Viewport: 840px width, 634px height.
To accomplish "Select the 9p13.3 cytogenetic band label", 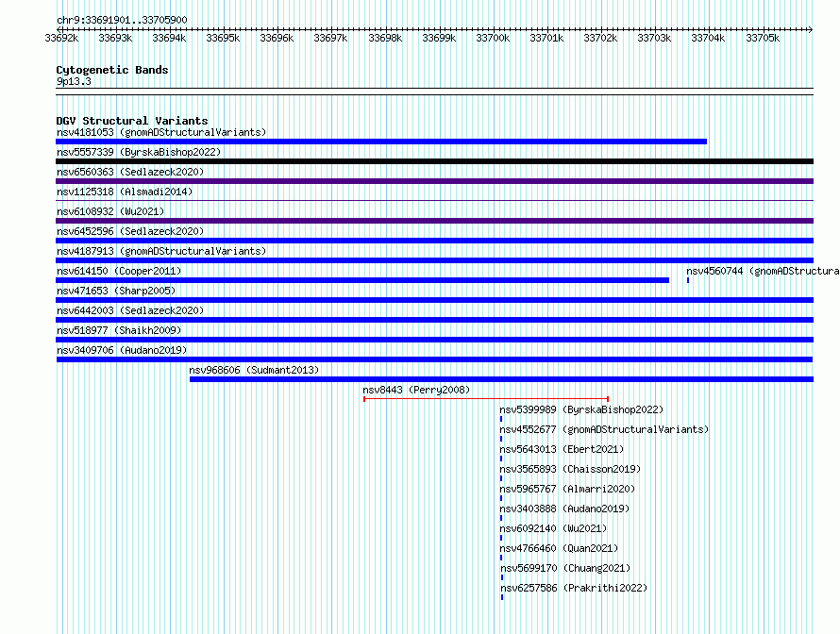I will click(x=74, y=81).
